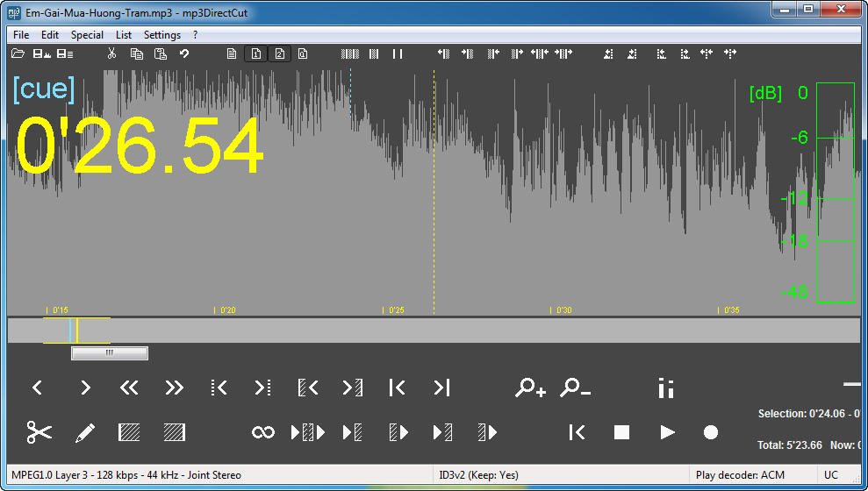This screenshot has width=868, height=491.
Task: Click the fast forward double-arrow button
Action: click(174, 388)
